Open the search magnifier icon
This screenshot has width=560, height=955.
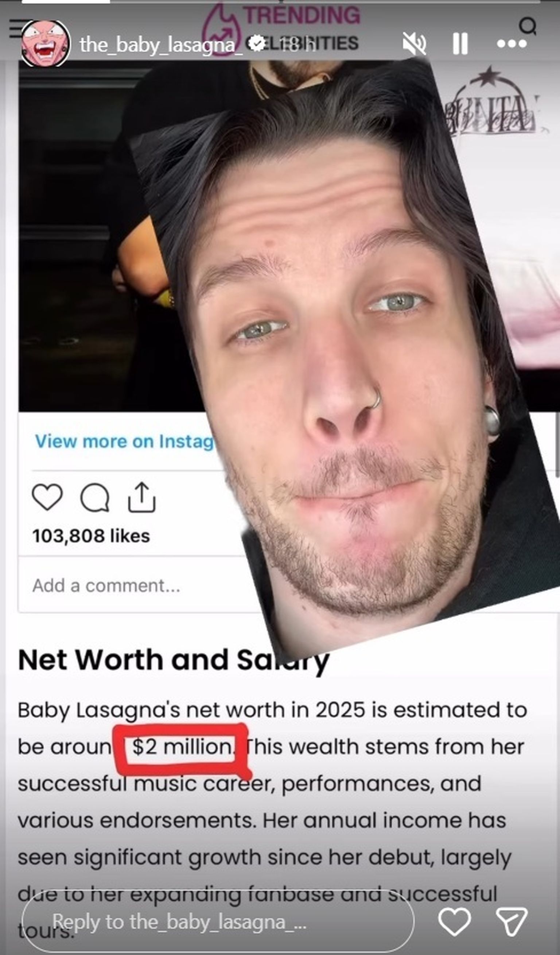528,27
